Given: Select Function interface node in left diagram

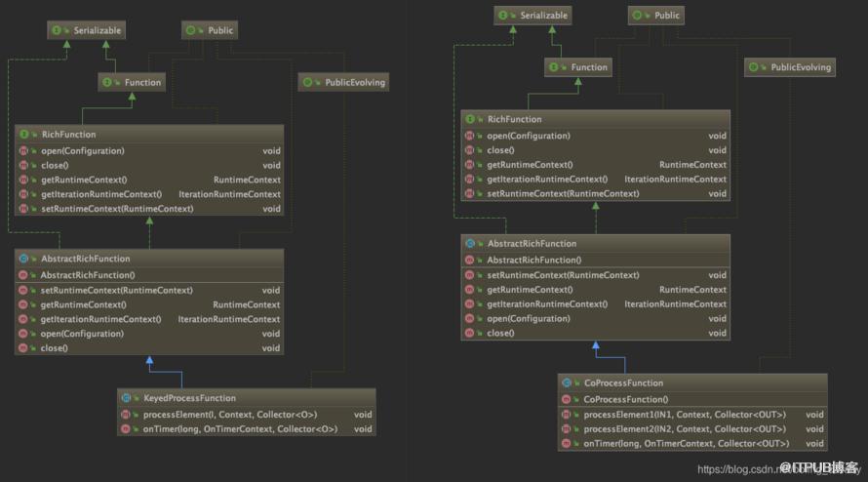Looking at the screenshot, I should (132, 83).
